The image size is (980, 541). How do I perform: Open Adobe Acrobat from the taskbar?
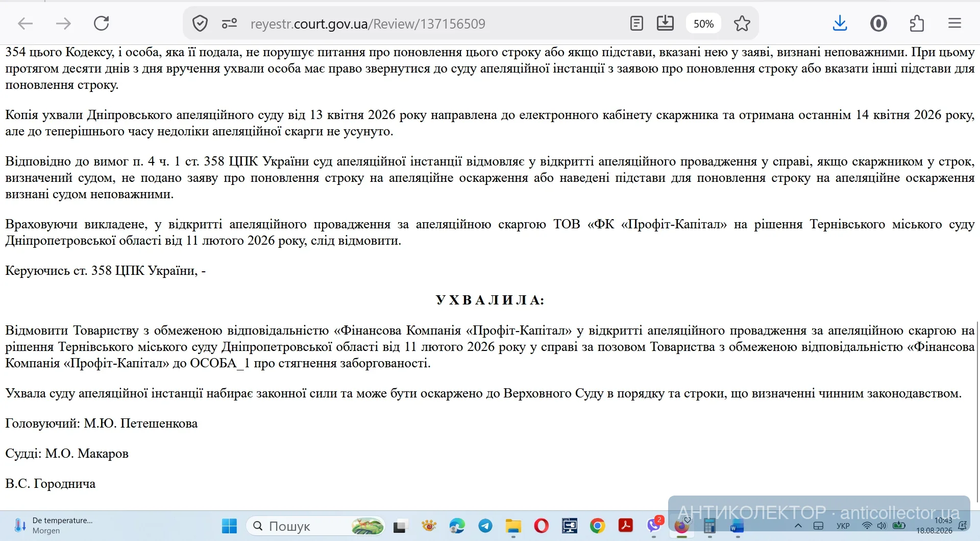626,526
